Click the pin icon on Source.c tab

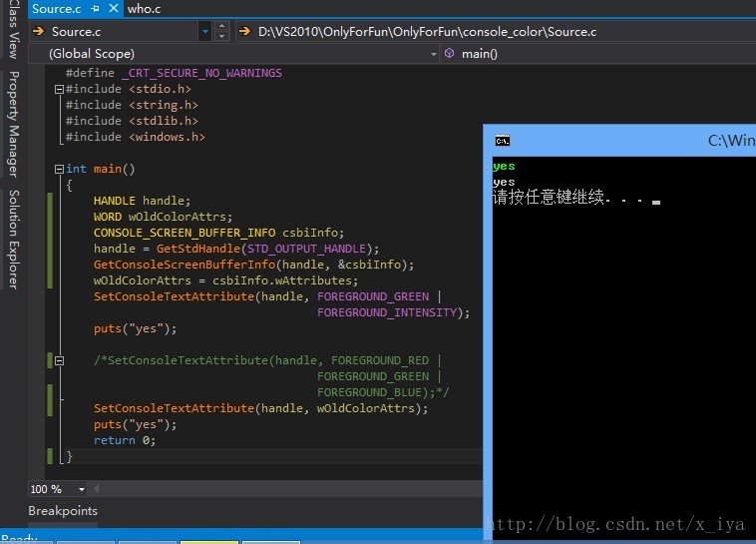click(96, 9)
